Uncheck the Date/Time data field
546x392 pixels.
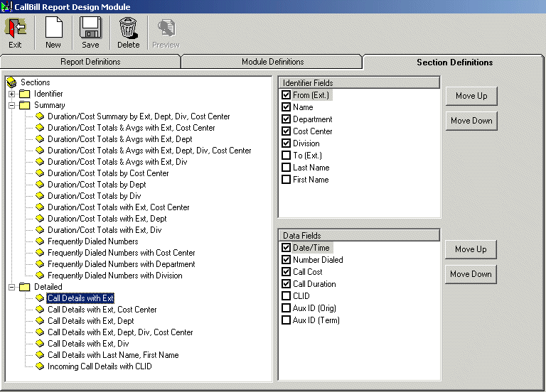coord(287,248)
